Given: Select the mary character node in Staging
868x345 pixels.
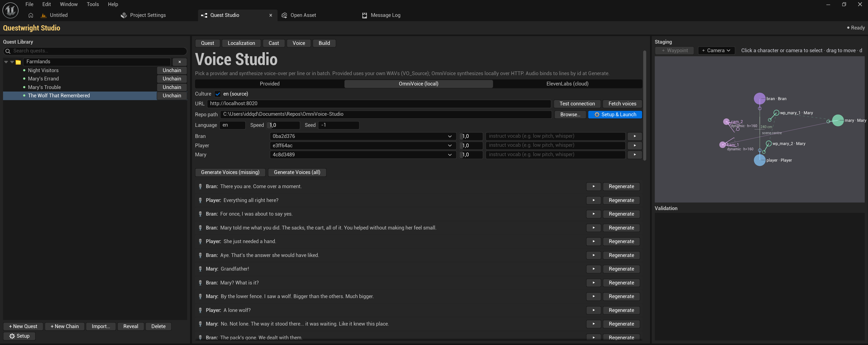Looking at the screenshot, I should point(838,120).
